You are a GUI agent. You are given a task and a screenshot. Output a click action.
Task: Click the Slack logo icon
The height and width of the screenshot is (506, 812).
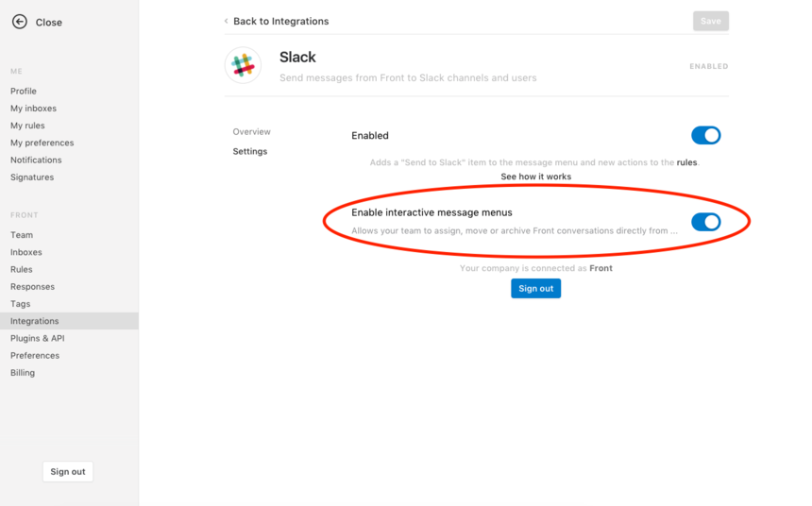243,65
